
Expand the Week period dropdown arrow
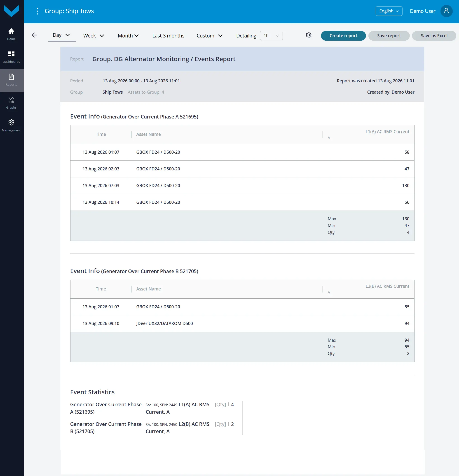point(102,36)
